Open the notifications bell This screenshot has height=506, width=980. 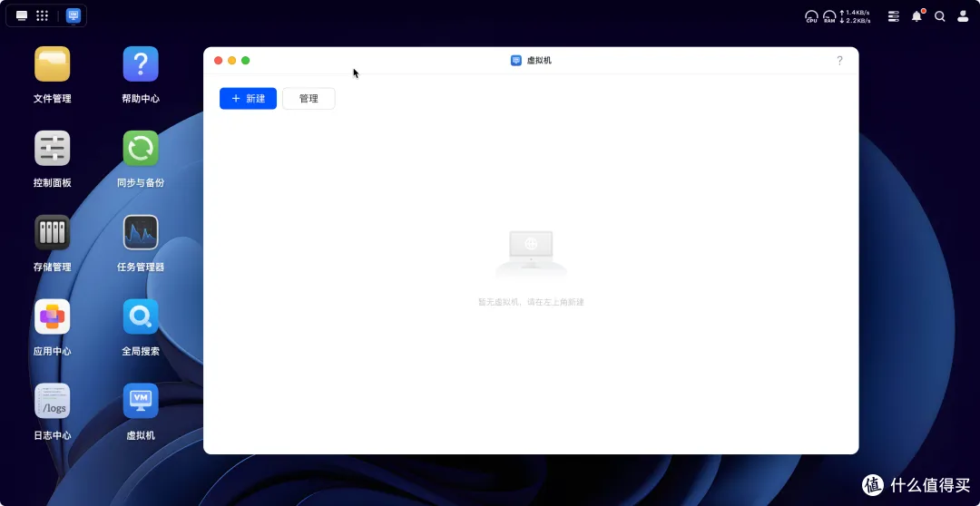916,16
